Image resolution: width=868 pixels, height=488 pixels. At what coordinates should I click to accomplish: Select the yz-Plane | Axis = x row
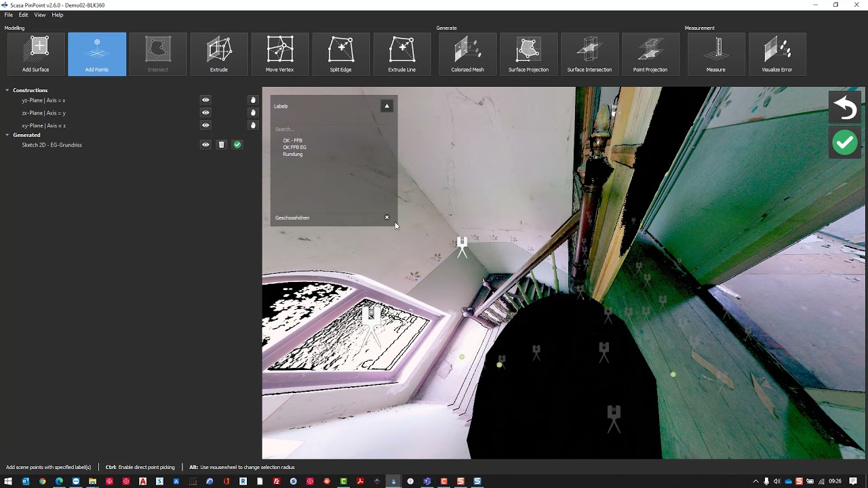click(43, 100)
